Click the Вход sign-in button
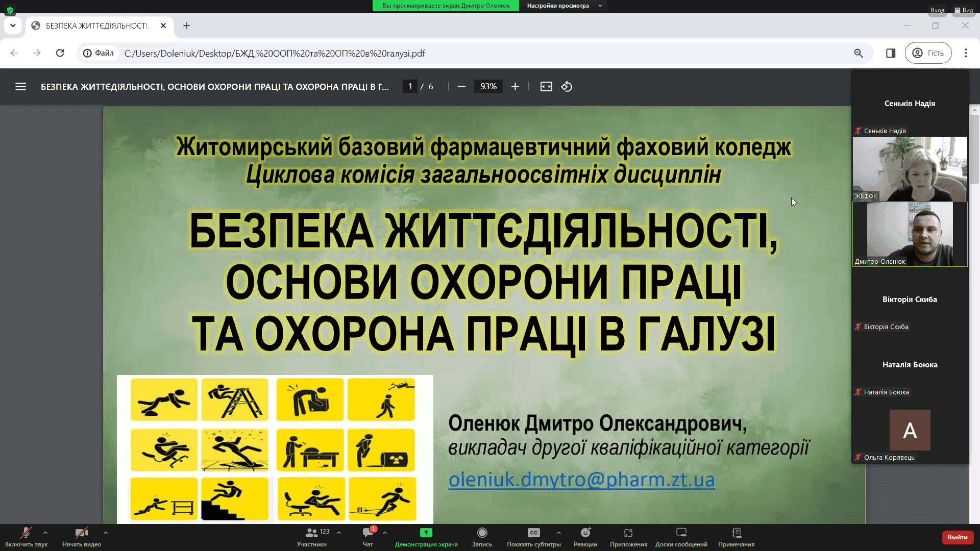The image size is (980, 551). (x=937, y=10)
